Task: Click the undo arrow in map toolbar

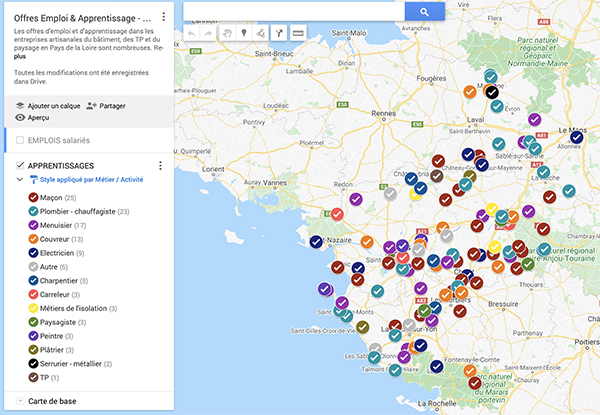Action: (193, 33)
